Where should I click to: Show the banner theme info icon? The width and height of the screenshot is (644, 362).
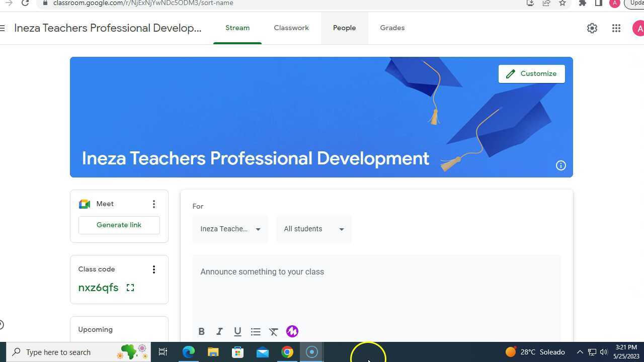[560, 165]
